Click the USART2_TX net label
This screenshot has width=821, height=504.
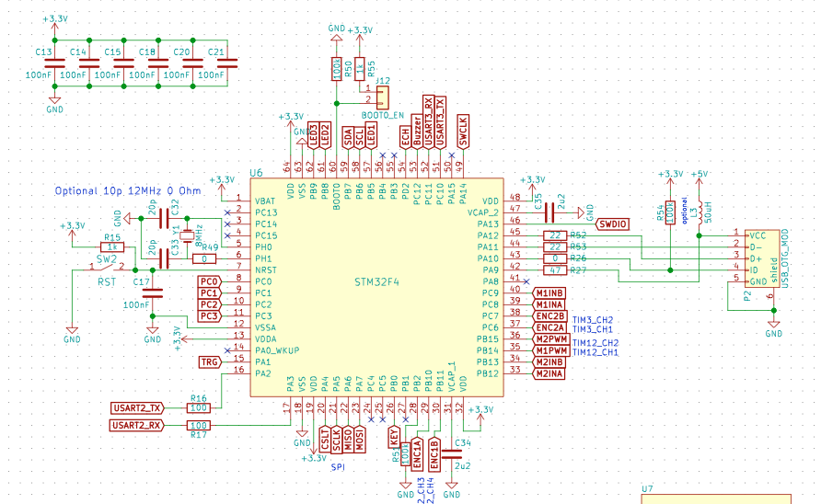click(137, 407)
